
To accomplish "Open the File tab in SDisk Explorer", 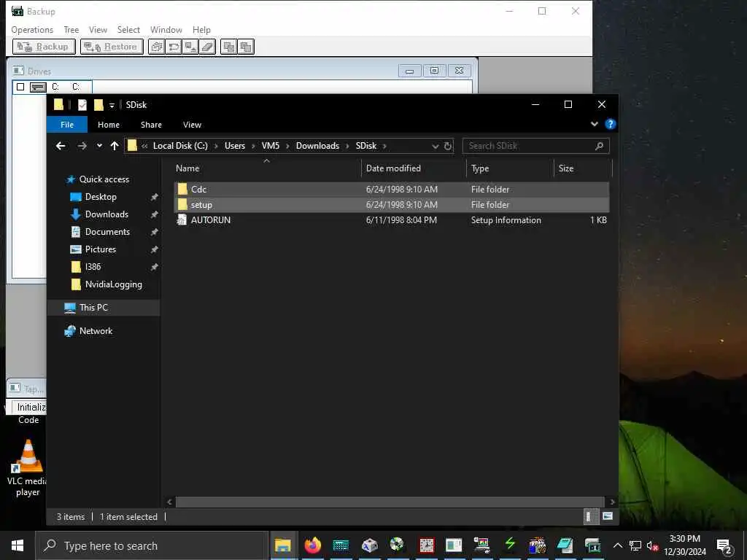I will (x=67, y=124).
